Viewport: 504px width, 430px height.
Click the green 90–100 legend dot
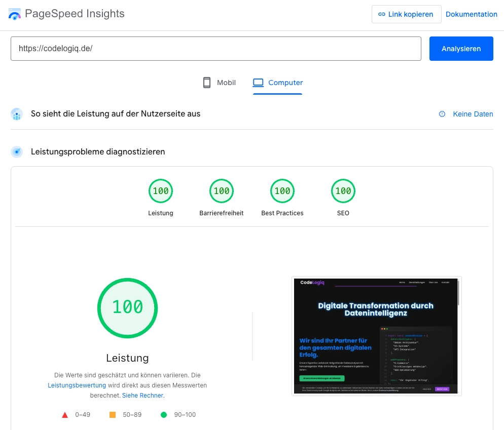tap(163, 414)
